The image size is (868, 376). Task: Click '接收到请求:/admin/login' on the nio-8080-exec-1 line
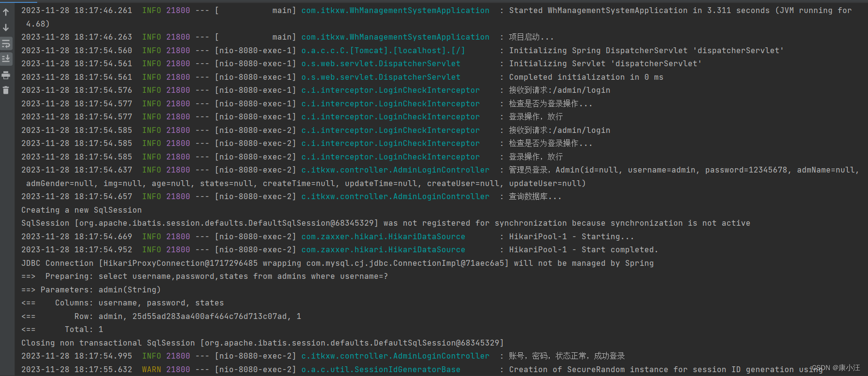click(559, 90)
